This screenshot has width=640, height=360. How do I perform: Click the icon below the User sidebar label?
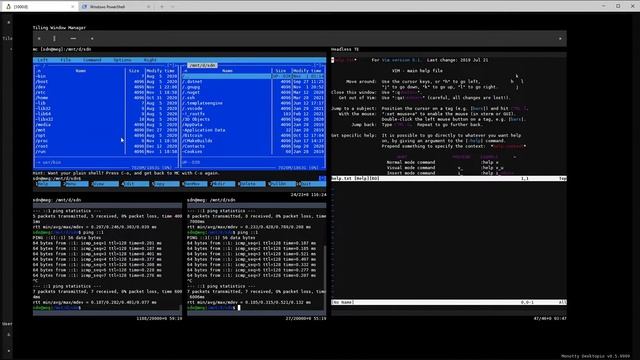tap(9, 334)
